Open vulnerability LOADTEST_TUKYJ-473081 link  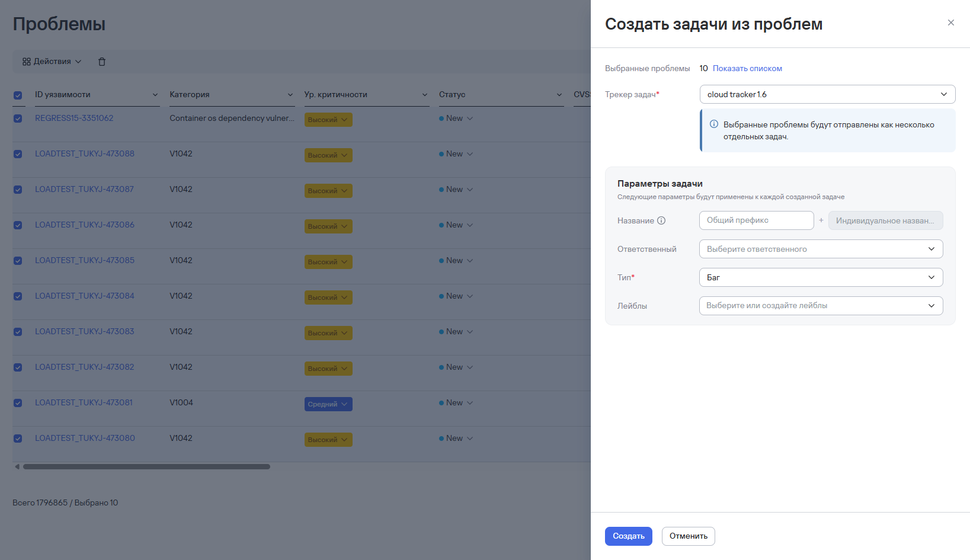point(84,403)
